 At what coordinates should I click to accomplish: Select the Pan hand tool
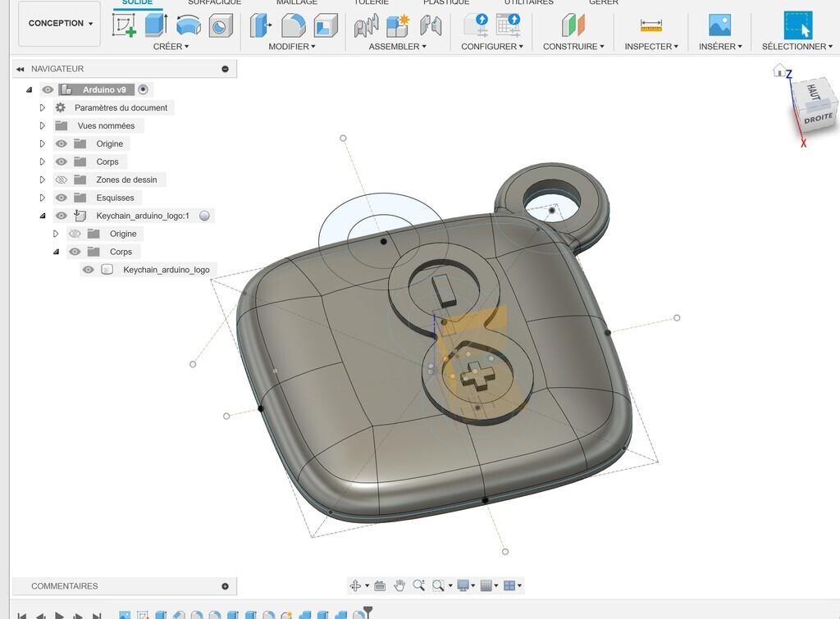pyautogui.click(x=399, y=585)
